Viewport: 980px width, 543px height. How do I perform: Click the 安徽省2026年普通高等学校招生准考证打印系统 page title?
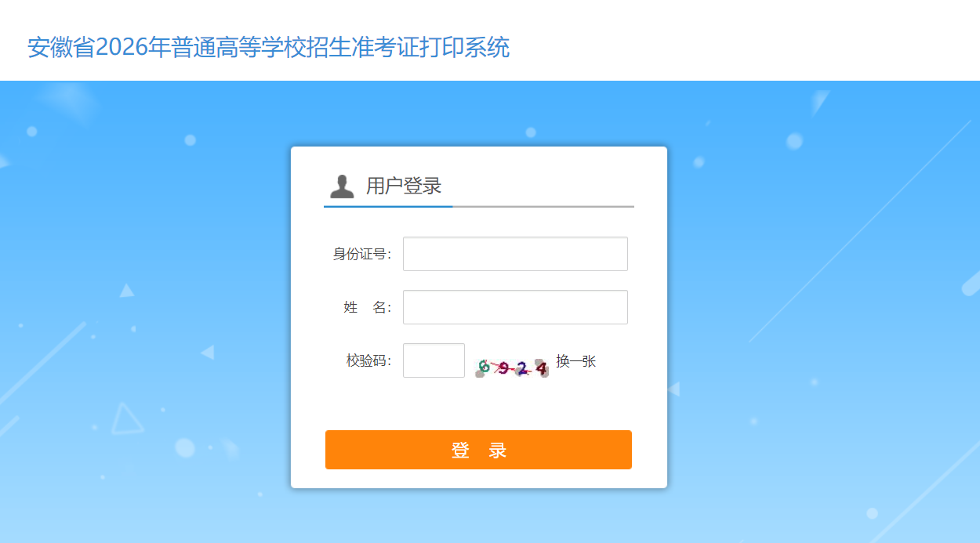[268, 48]
